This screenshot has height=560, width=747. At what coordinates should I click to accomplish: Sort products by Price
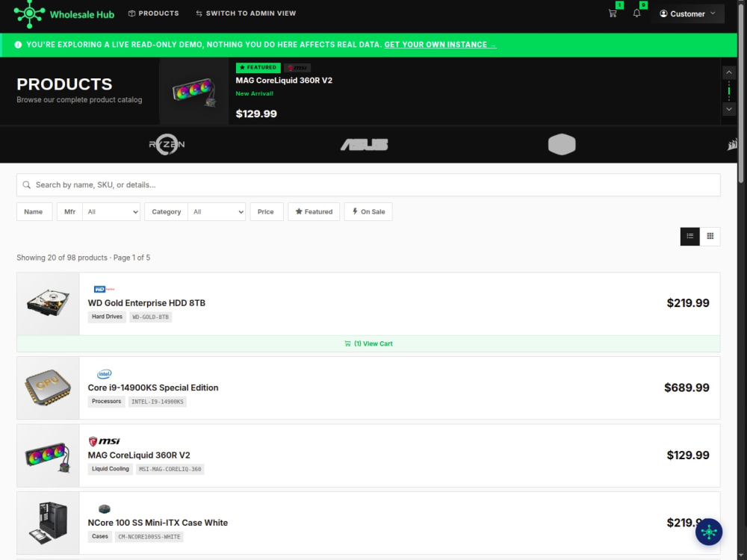(267, 212)
